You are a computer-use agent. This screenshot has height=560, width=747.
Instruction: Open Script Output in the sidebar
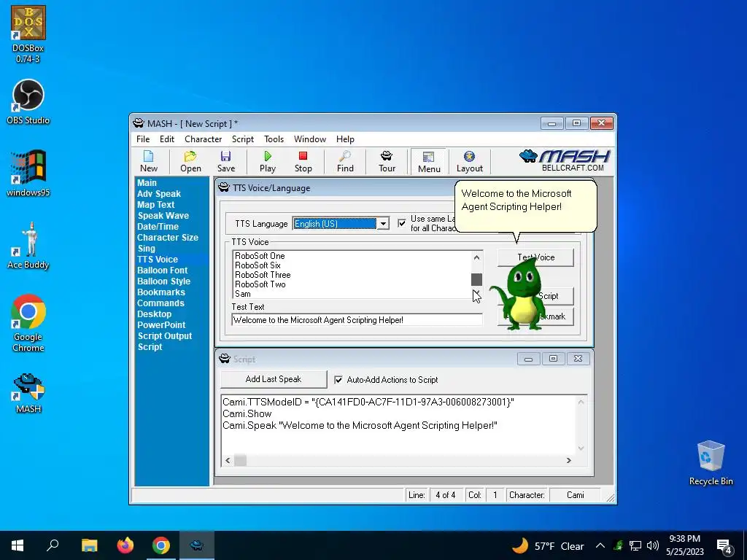click(165, 336)
